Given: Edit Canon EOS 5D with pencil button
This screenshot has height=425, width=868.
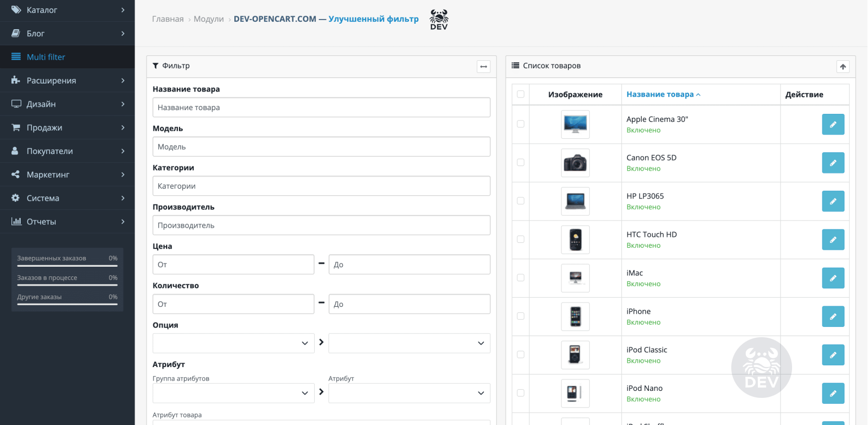Looking at the screenshot, I should 833,163.
